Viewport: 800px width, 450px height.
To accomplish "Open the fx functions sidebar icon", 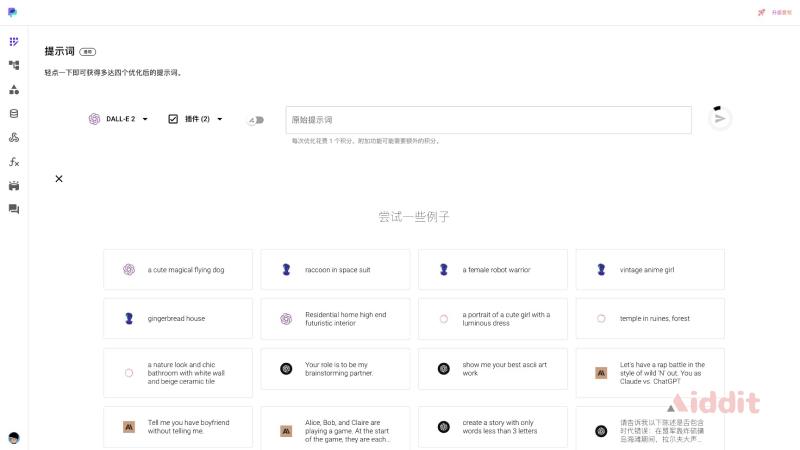I will 14,162.
